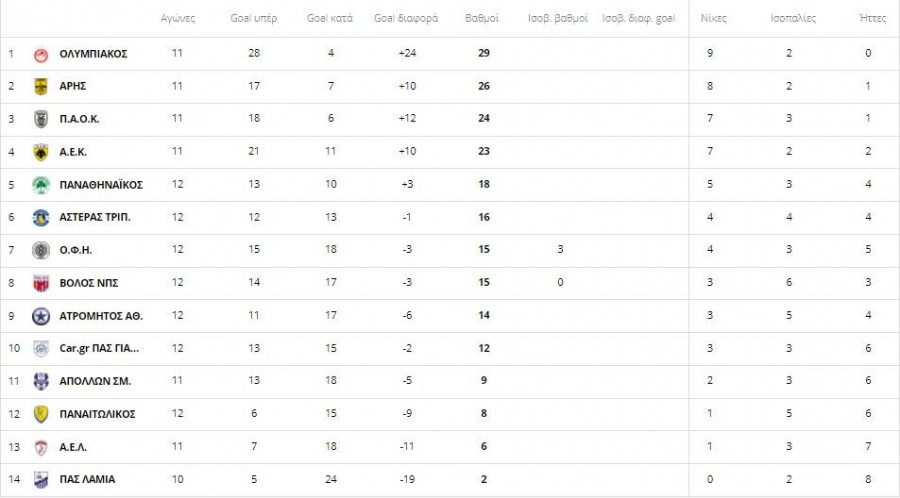
Task: Click the Panetolikos yellow crest icon
Action: point(41,414)
